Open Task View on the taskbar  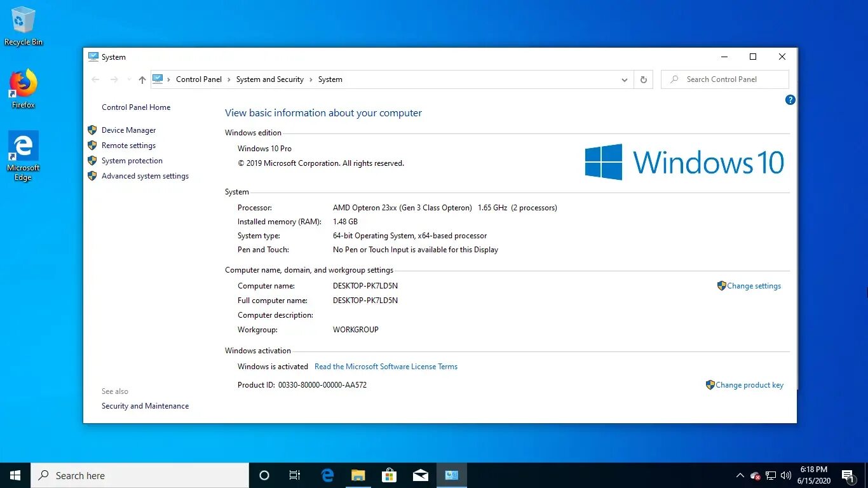pyautogui.click(x=295, y=475)
